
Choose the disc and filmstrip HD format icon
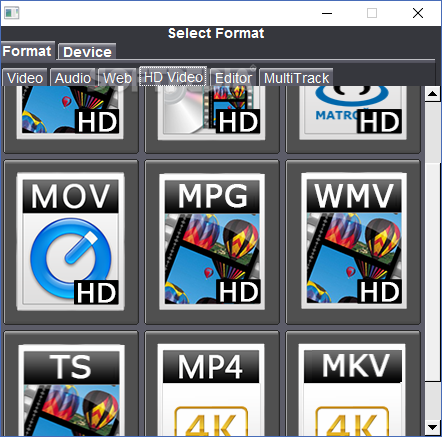pos(212,119)
